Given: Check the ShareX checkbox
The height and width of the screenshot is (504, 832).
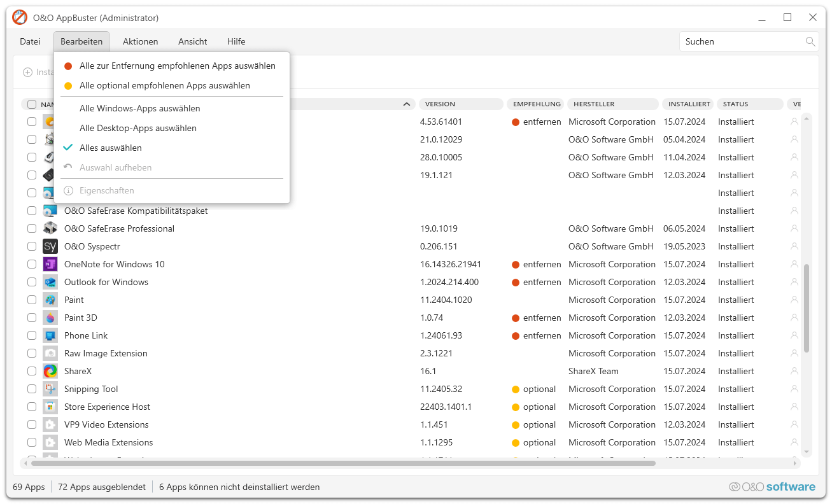Looking at the screenshot, I should tap(32, 371).
